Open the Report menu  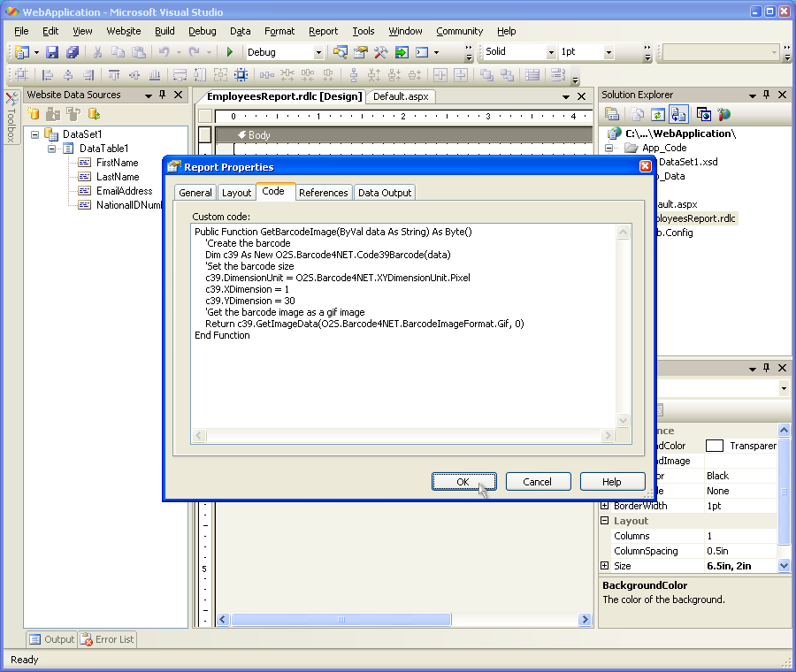point(323,31)
